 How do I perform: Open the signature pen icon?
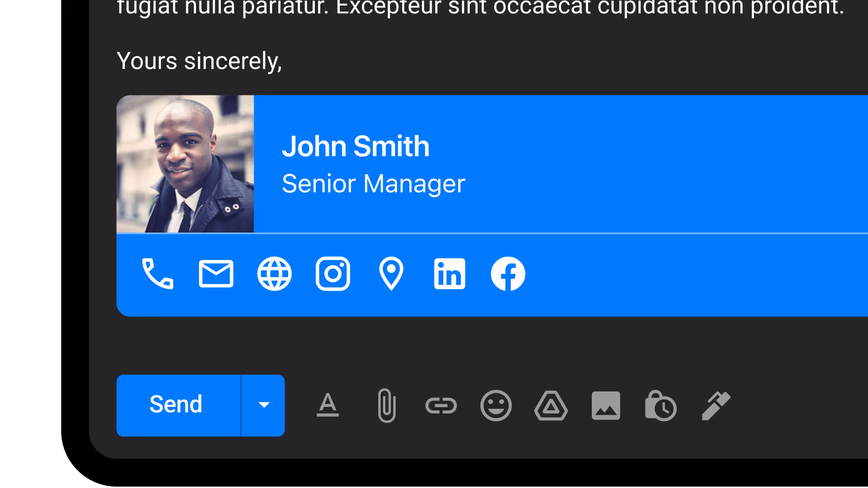(716, 406)
